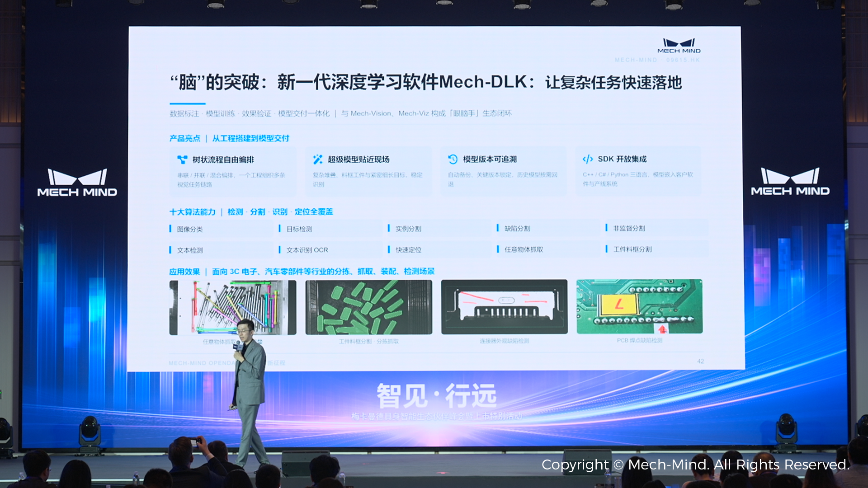Click the caption 连接器外观缺陷检测
This screenshot has height=488, width=868.
504,341
